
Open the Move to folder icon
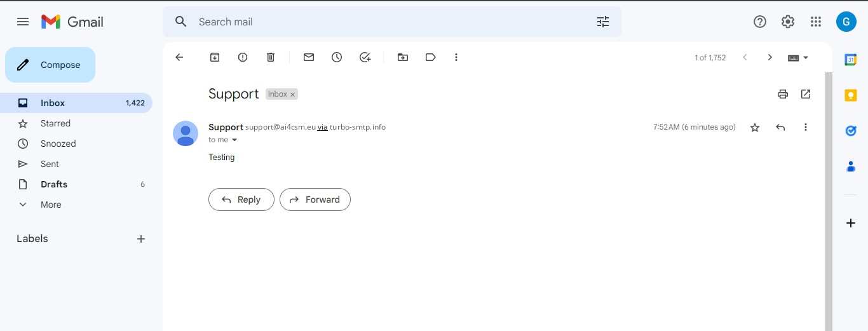coord(403,57)
